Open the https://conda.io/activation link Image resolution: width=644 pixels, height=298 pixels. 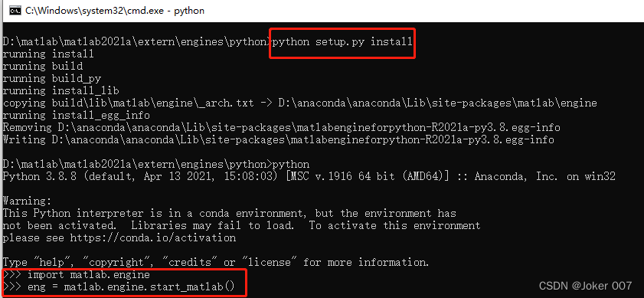coord(153,238)
